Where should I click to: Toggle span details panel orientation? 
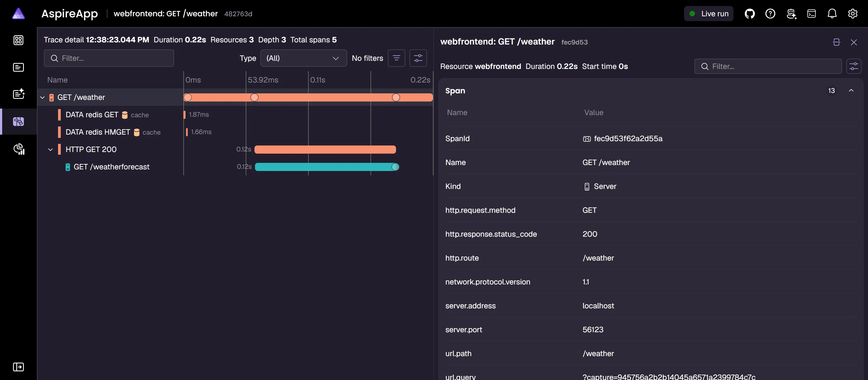coord(836,42)
